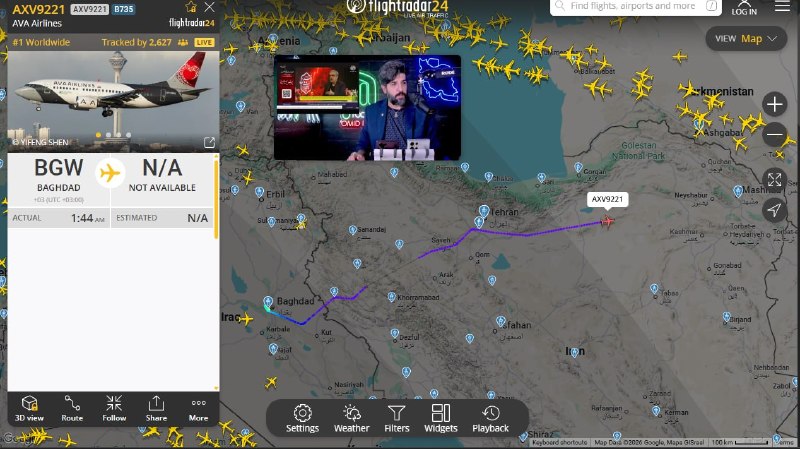Toggle the favorite star for AXV9221
Screen dimensions: 800x449
pyautogui.click(x=191, y=7)
